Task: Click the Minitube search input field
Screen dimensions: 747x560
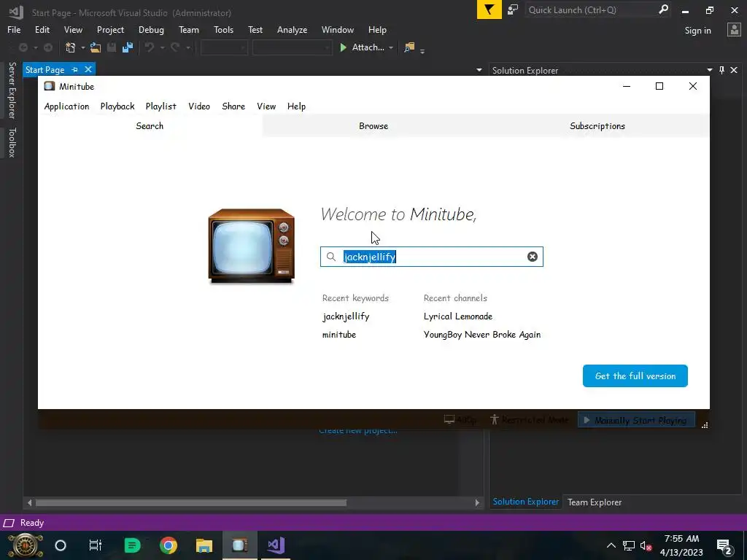Action: [432, 257]
